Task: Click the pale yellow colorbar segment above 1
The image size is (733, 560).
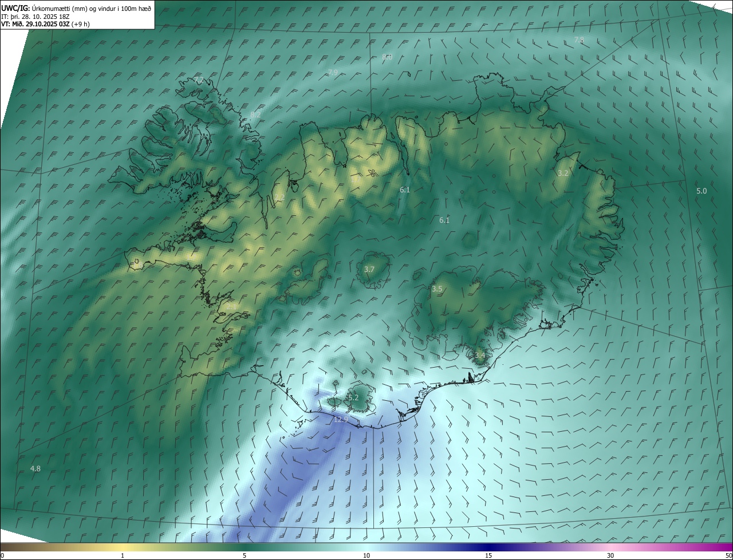Action: tap(123, 546)
